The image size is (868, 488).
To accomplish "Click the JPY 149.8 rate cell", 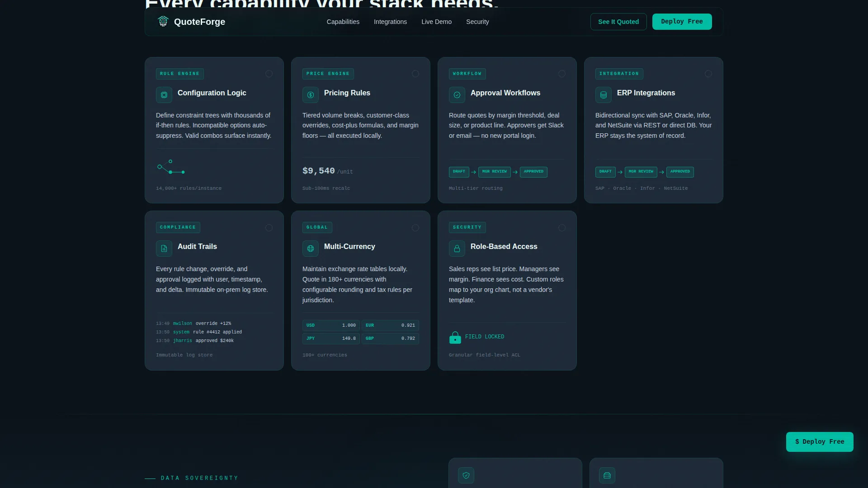I will pos(331,338).
